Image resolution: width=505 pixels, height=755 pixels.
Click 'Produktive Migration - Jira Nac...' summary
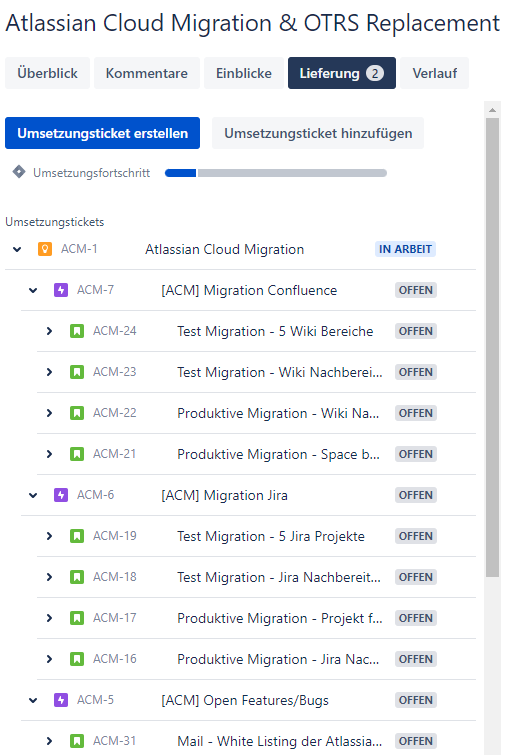click(278, 659)
